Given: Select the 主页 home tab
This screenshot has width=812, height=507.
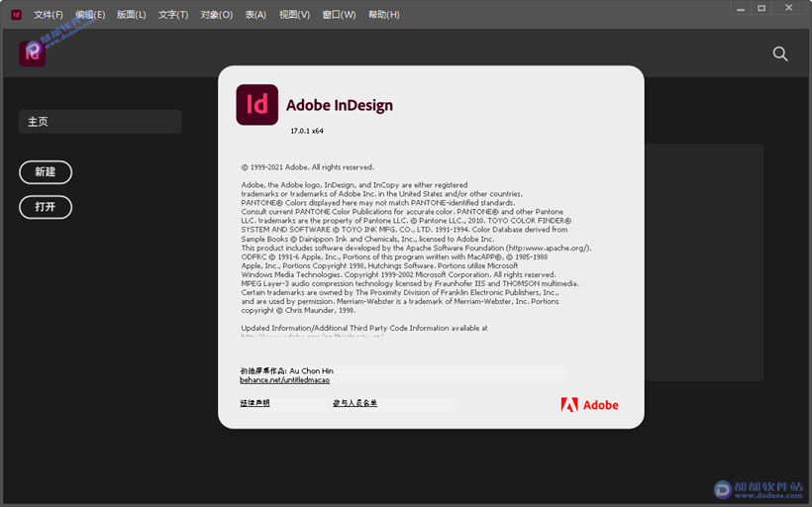Looking at the screenshot, I should (100, 122).
